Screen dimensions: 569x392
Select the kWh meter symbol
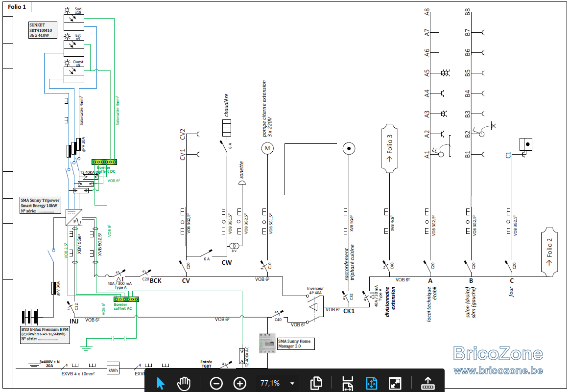pyautogui.click(x=113, y=368)
